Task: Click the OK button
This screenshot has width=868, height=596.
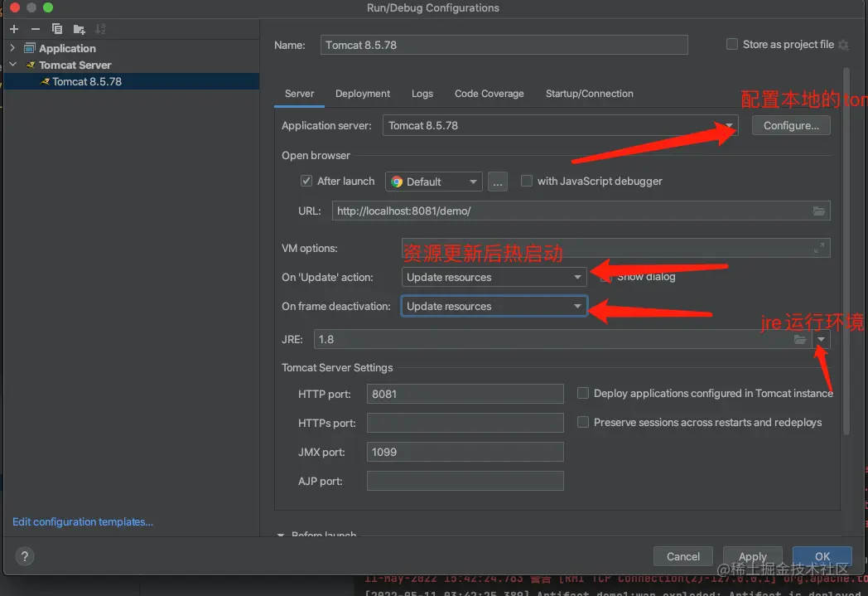Action: click(822, 556)
